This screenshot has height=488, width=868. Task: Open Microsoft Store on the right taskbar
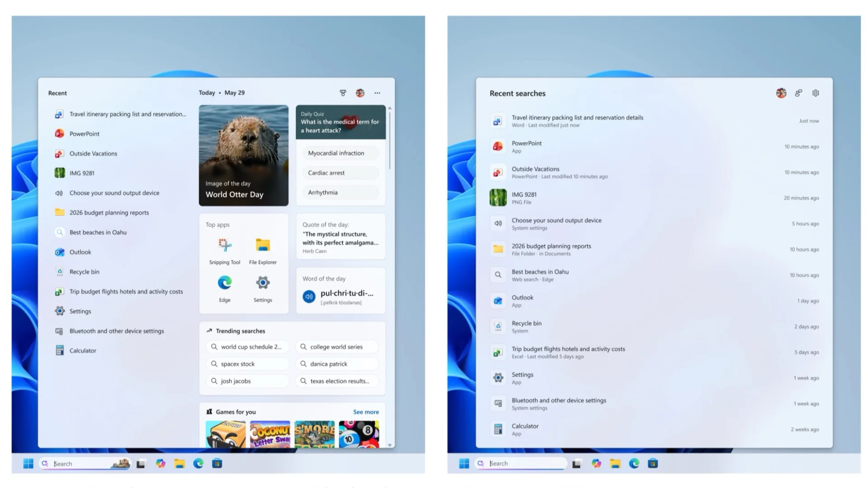(653, 464)
